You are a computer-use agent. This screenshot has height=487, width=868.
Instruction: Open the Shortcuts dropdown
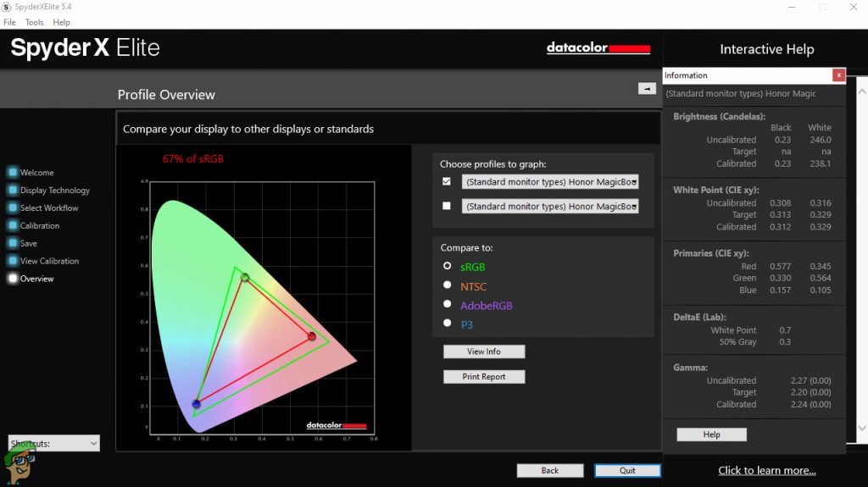click(x=53, y=443)
